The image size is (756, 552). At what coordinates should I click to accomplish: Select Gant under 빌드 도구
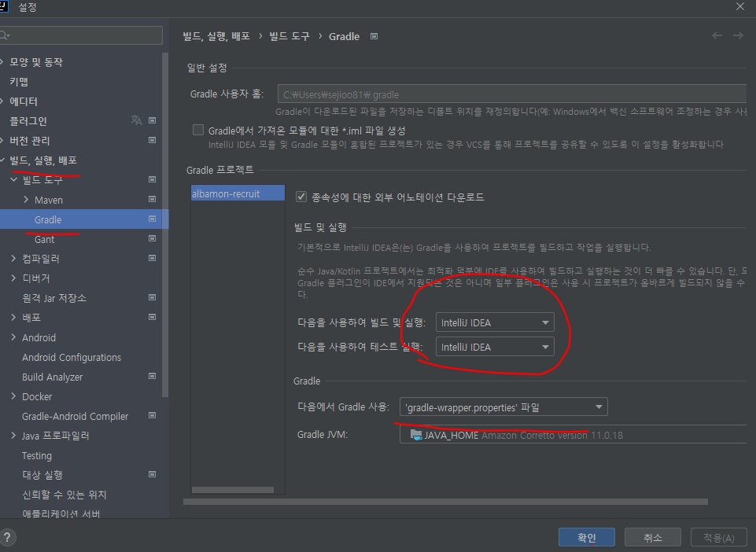[44, 239]
